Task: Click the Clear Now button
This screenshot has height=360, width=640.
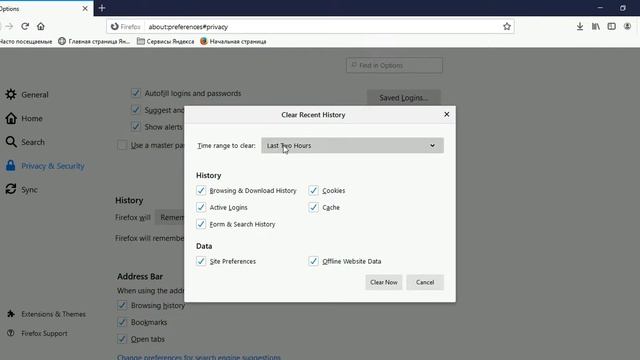Action: [384, 282]
